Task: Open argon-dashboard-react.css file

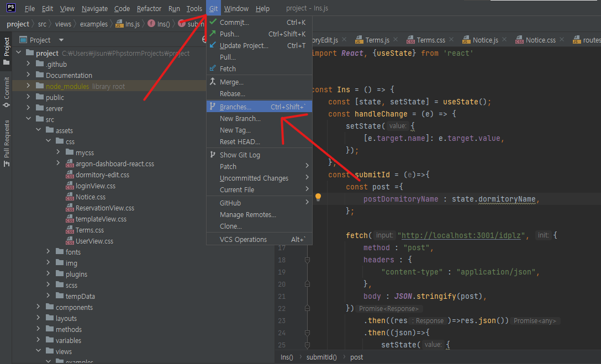Action: click(x=114, y=164)
